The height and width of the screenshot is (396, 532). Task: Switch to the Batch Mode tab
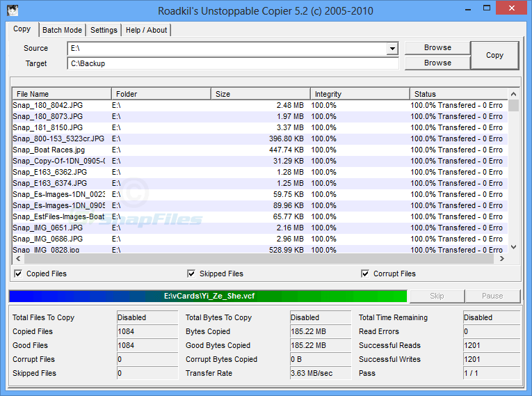pyautogui.click(x=62, y=30)
